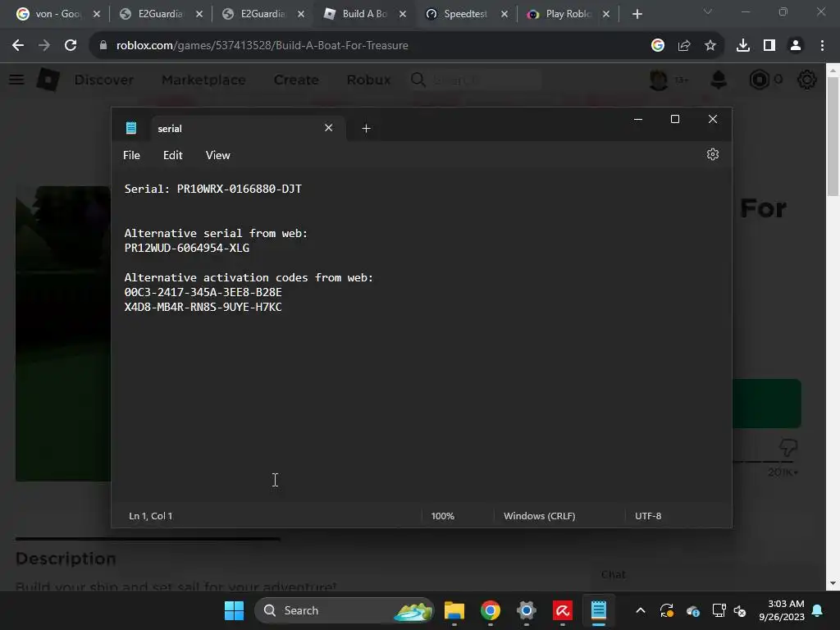Click the Chrome address bar URL

tap(262, 46)
